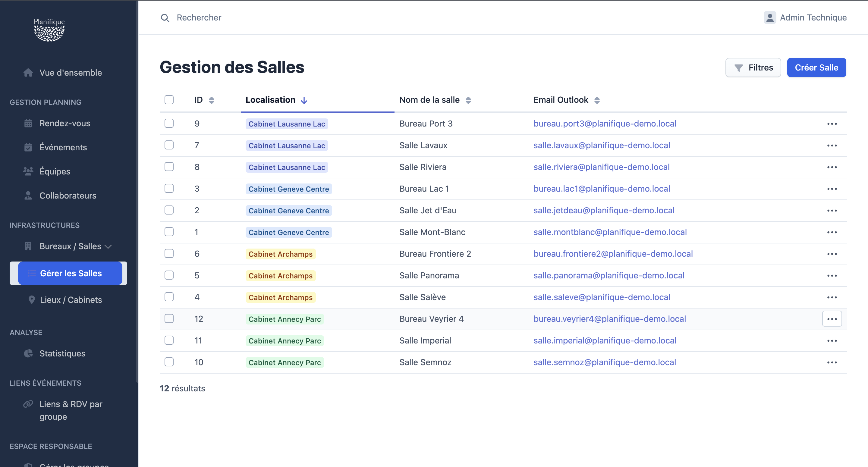The height and width of the screenshot is (467, 868).
Task: Check the box for Salle Lavaux row
Action: [x=169, y=145]
